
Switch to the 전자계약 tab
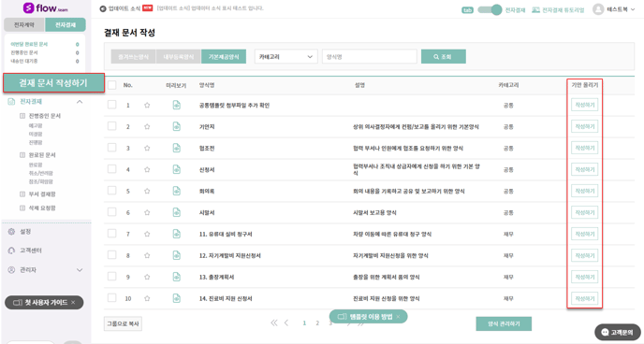pos(24,24)
